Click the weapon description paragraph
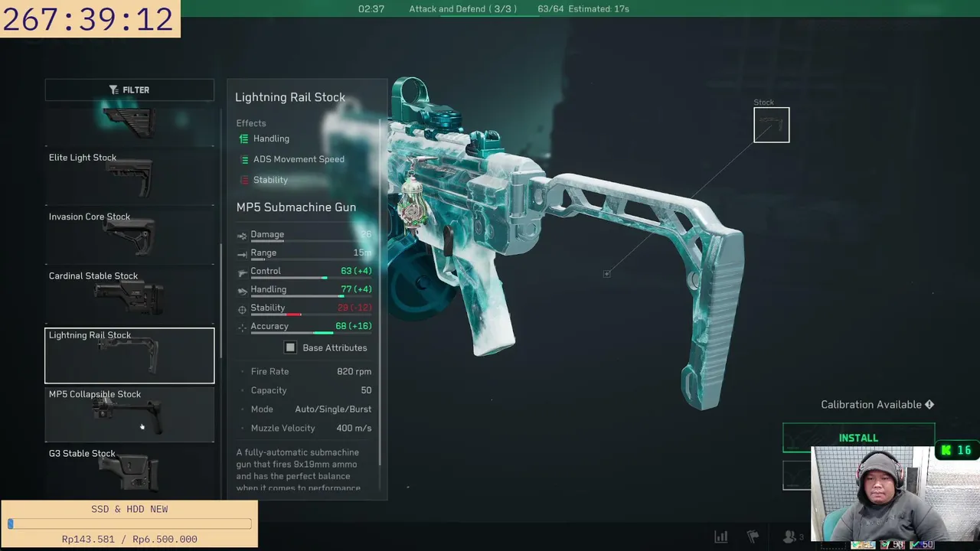The width and height of the screenshot is (980, 551). pyautogui.click(x=299, y=470)
